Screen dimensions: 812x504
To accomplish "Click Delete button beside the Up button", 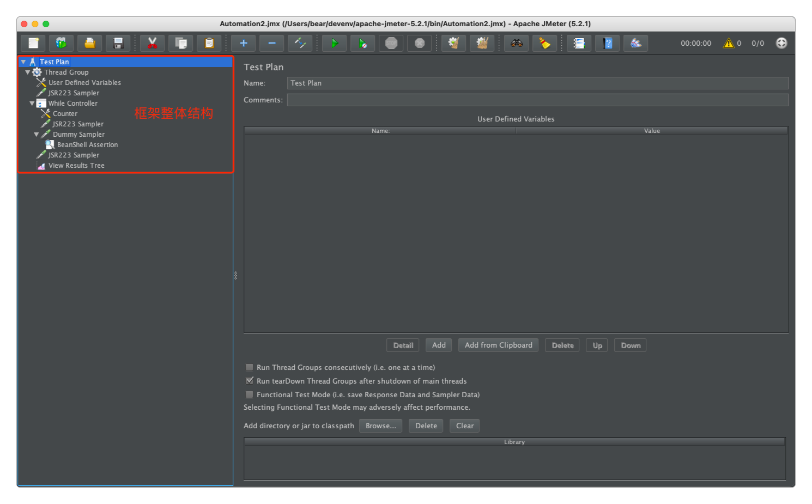I will [x=562, y=345].
